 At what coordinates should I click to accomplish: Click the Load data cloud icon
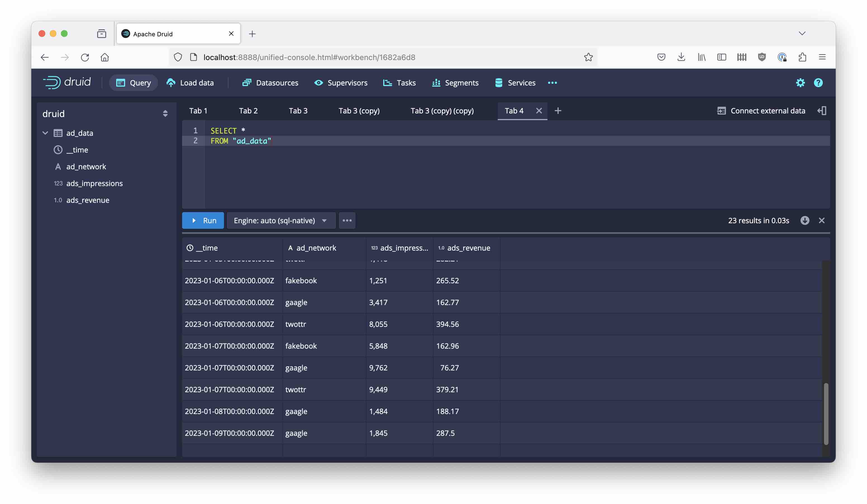(x=171, y=83)
